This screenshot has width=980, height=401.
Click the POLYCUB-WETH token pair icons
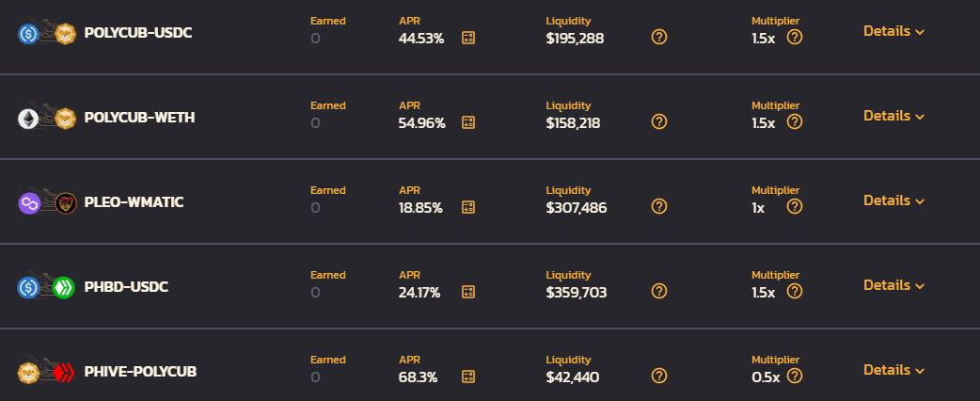(x=47, y=119)
